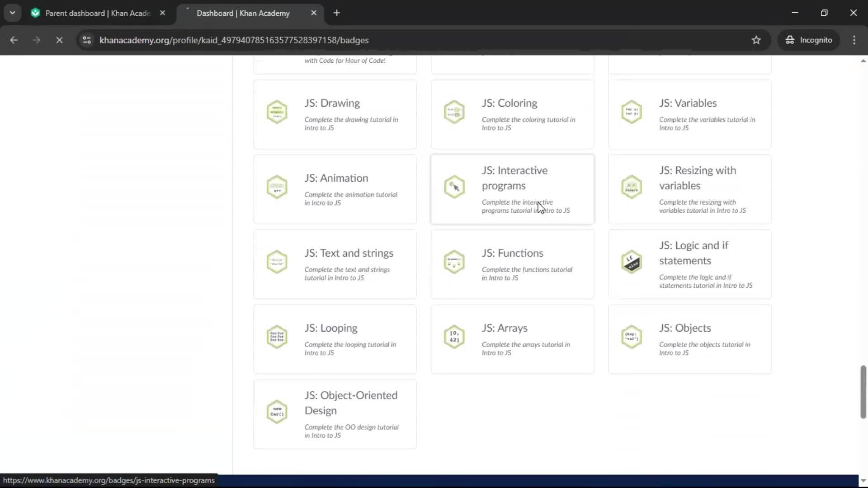The image size is (868, 488).
Task: Click the page vertical scrollbar thumb
Action: click(863, 392)
